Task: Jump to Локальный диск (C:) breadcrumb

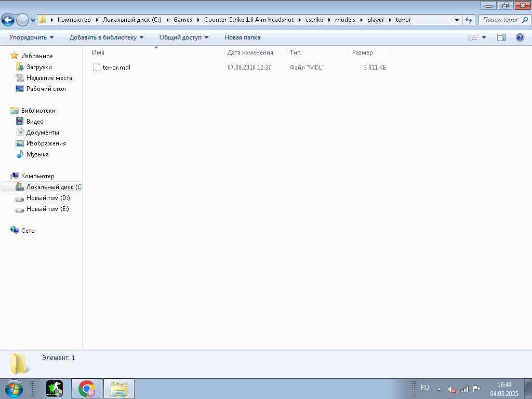Action: coord(132,20)
